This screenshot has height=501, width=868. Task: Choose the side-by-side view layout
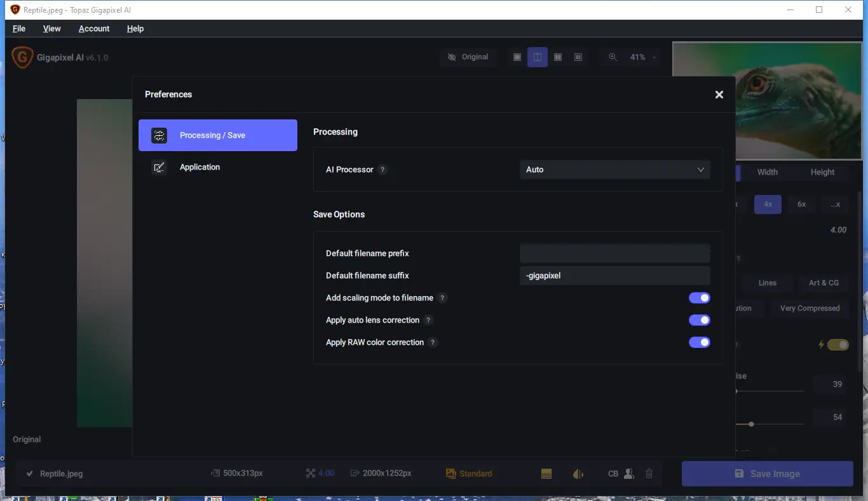pos(558,57)
